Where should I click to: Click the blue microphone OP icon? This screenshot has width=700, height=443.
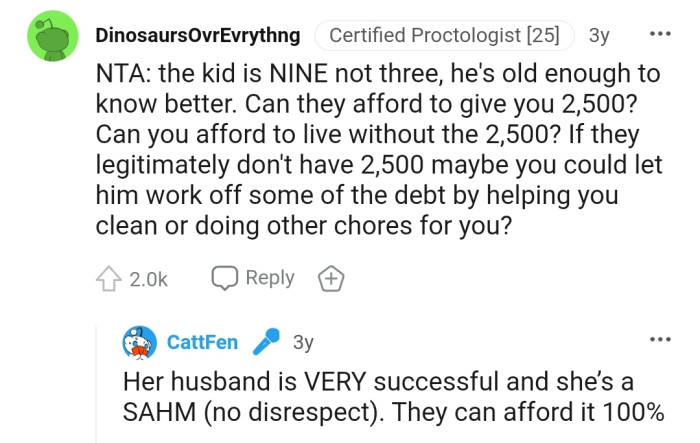click(266, 343)
